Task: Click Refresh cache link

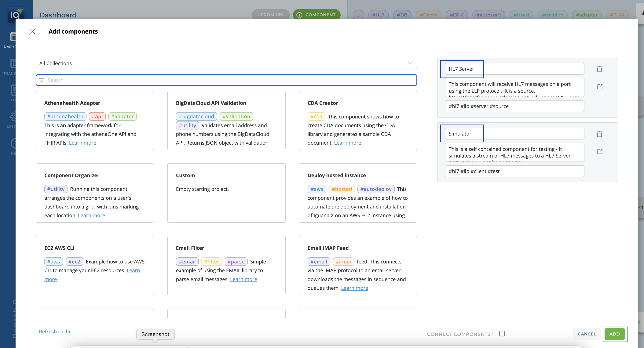Action: 55,332
